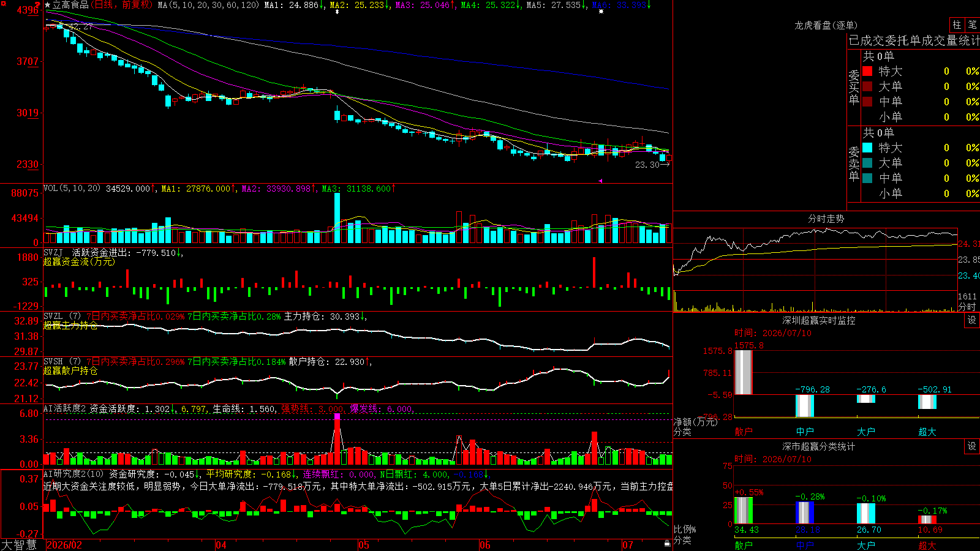Select the 超大 category in 净额 chart

coord(927,432)
